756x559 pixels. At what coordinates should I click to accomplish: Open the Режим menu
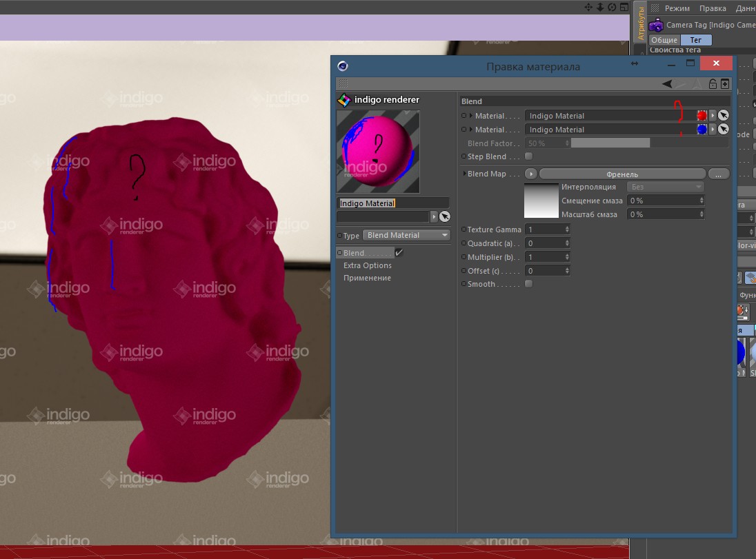(677, 8)
